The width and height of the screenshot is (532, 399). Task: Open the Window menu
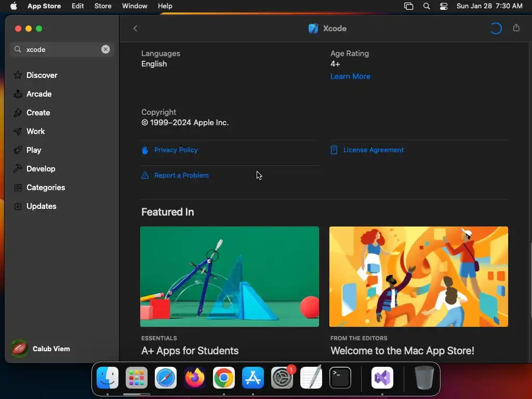click(135, 6)
